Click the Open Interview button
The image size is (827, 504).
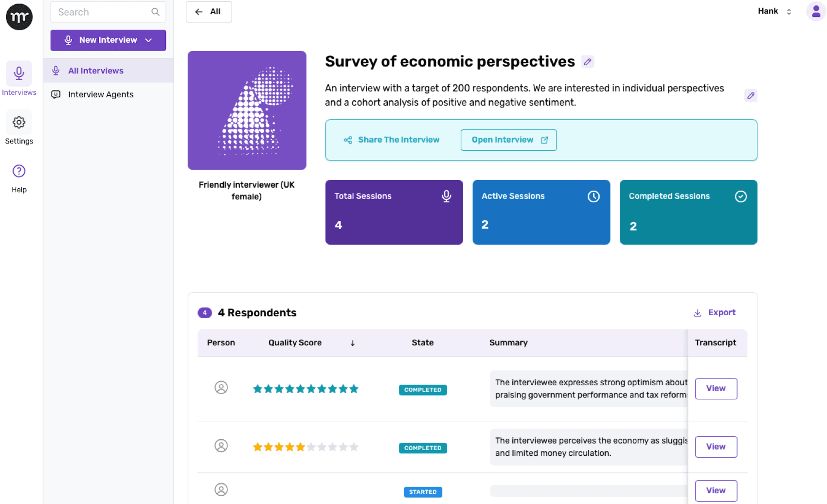[x=508, y=140]
